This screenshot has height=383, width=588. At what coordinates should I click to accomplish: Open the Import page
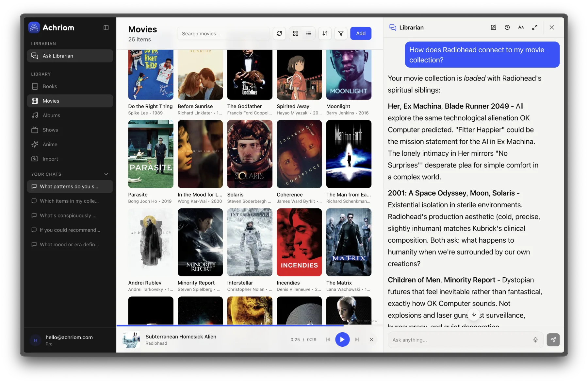click(x=70, y=159)
